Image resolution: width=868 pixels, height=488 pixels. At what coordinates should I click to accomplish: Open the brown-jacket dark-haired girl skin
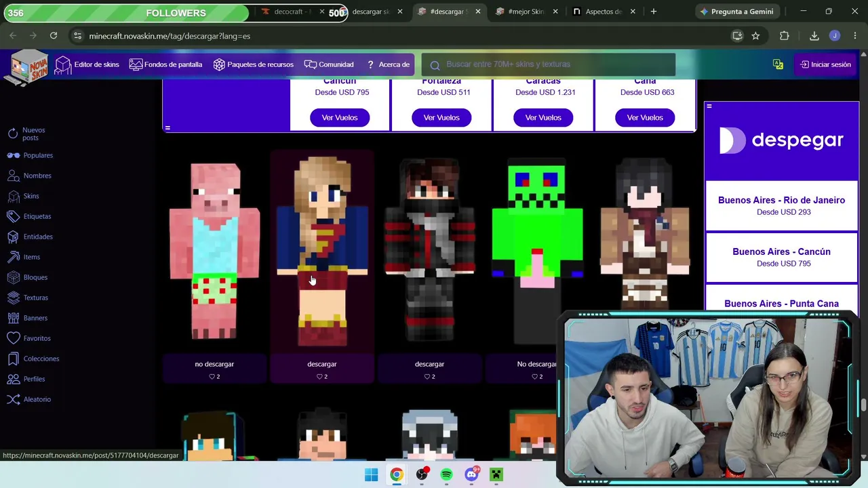(x=645, y=234)
